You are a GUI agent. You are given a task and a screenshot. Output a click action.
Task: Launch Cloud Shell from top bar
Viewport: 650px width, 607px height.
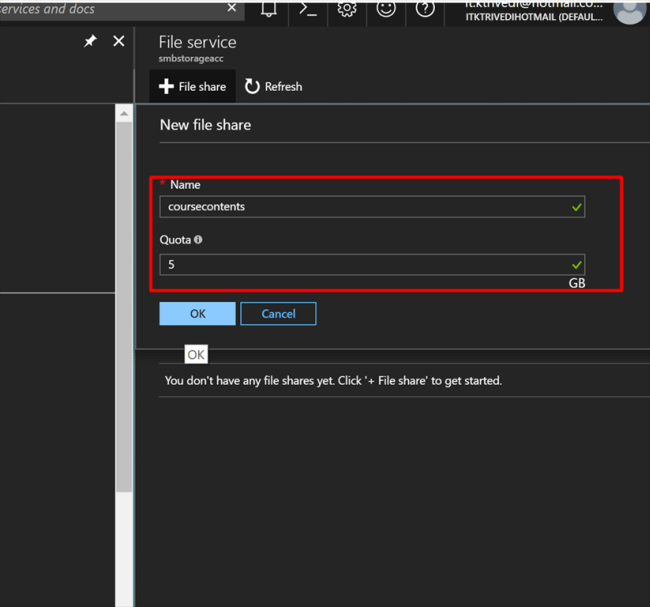308,9
